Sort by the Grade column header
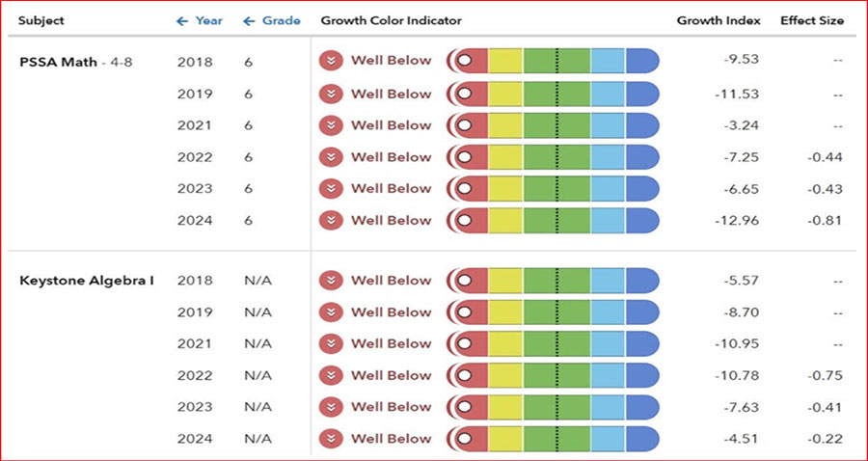 coord(271,20)
